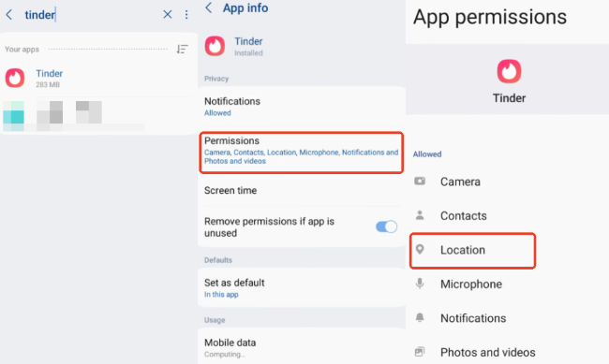Open the Microphone permission row
Screen dimensions: 609x364
(x=507, y=284)
